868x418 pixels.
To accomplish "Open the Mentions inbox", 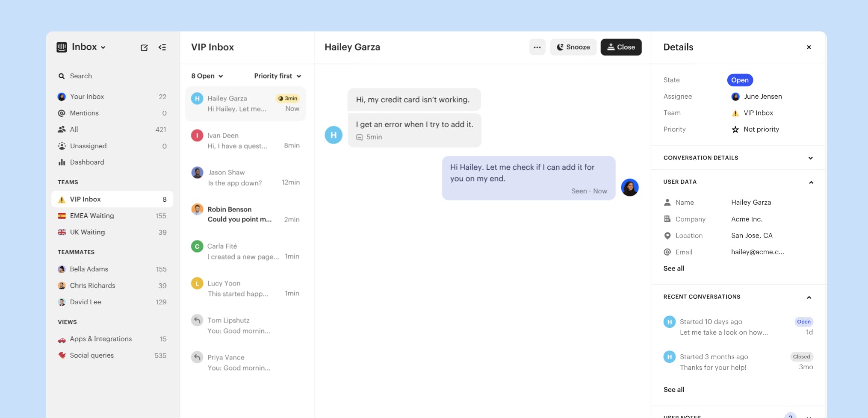I will tap(84, 113).
